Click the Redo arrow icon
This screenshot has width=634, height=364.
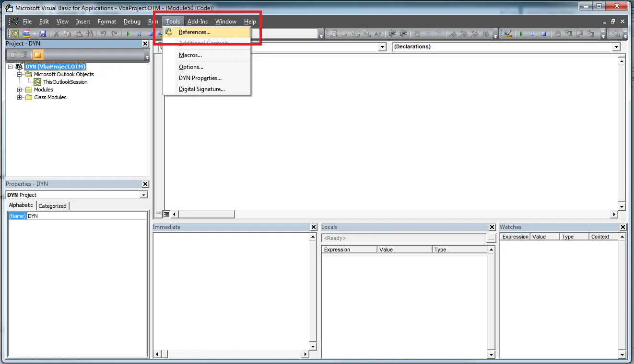[x=114, y=34]
